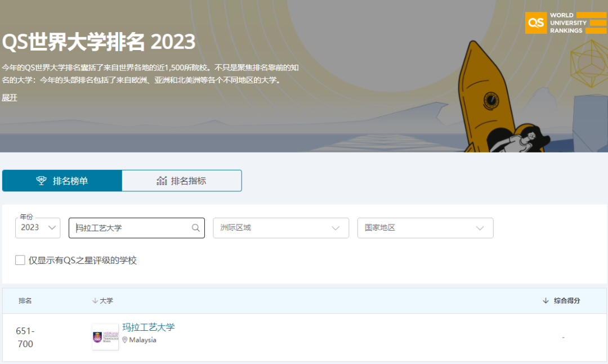Image resolution: width=608 pixels, height=364 pixels.
Task: Click the 综合得分 column header text
Action: (567, 301)
